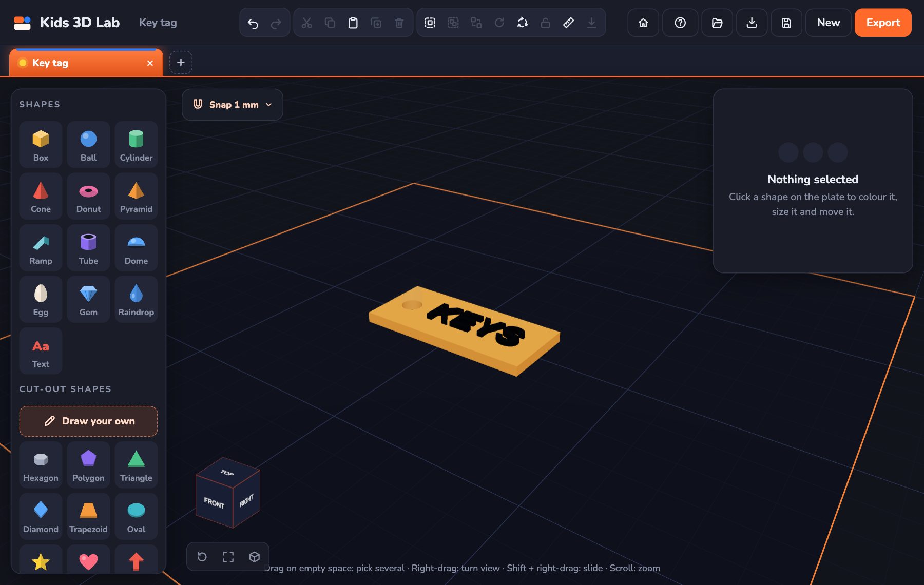Image resolution: width=924 pixels, height=585 pixels.
Task: Save using the floppy disk icon
Action: pos(786,23)
